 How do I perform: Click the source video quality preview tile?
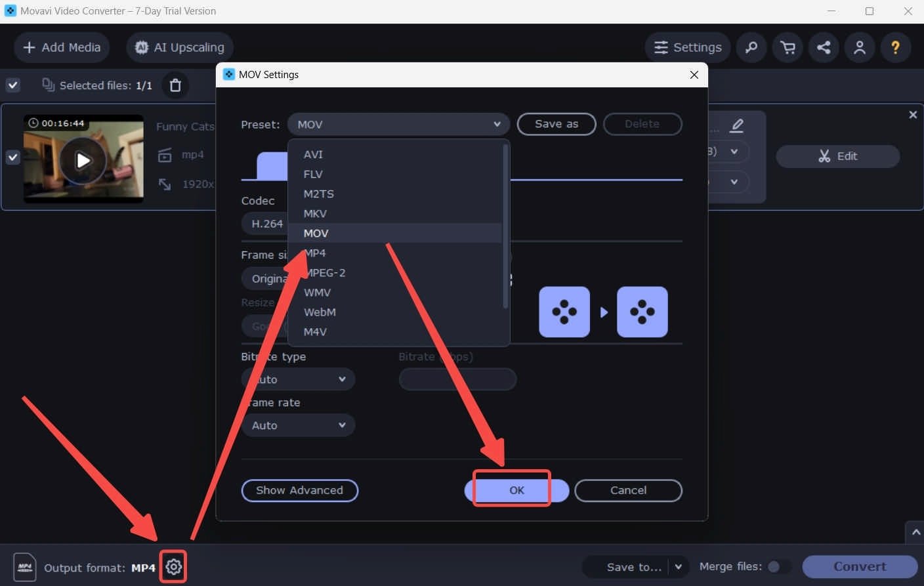click(564, 312)
